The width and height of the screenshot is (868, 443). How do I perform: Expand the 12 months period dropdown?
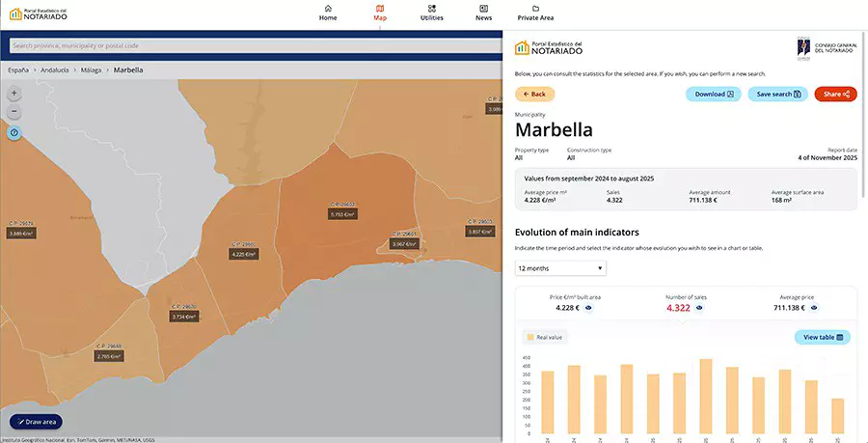pos(560,268)
